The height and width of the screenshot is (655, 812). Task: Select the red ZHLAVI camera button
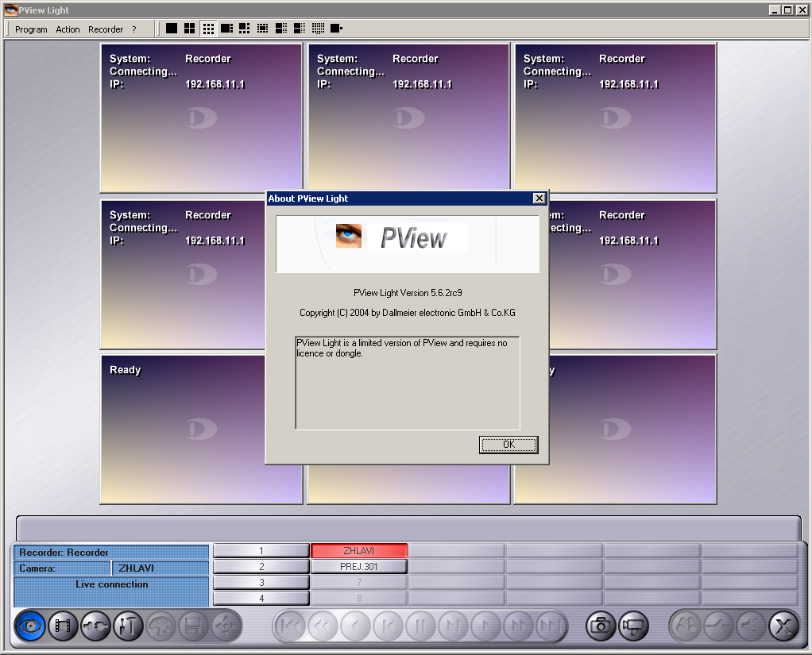pos(359,551)
